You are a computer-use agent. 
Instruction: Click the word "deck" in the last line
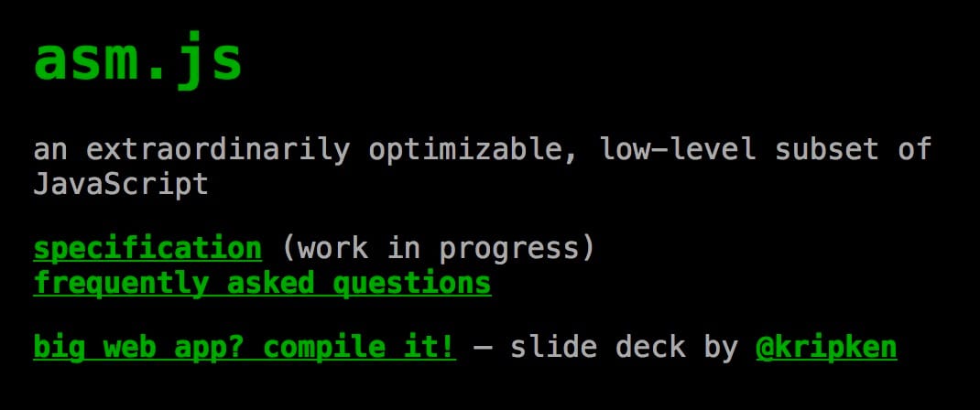click(650, 347)
